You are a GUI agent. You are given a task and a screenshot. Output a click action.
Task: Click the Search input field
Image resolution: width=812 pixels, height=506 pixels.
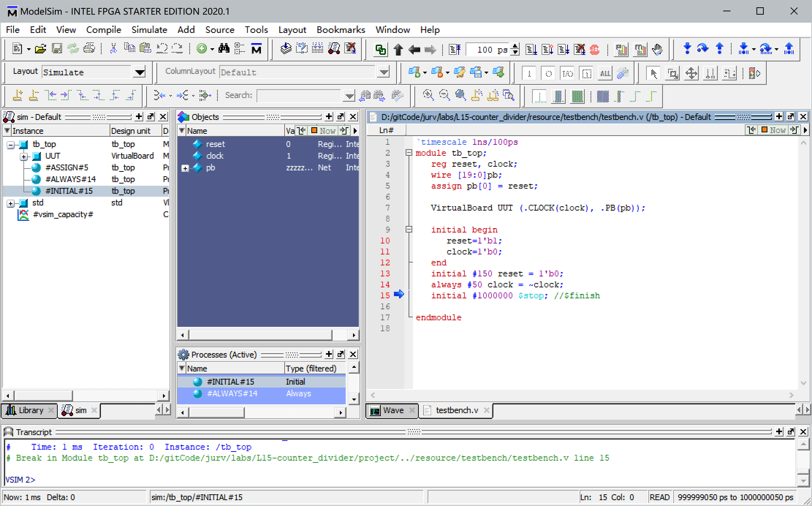[299, 96]
